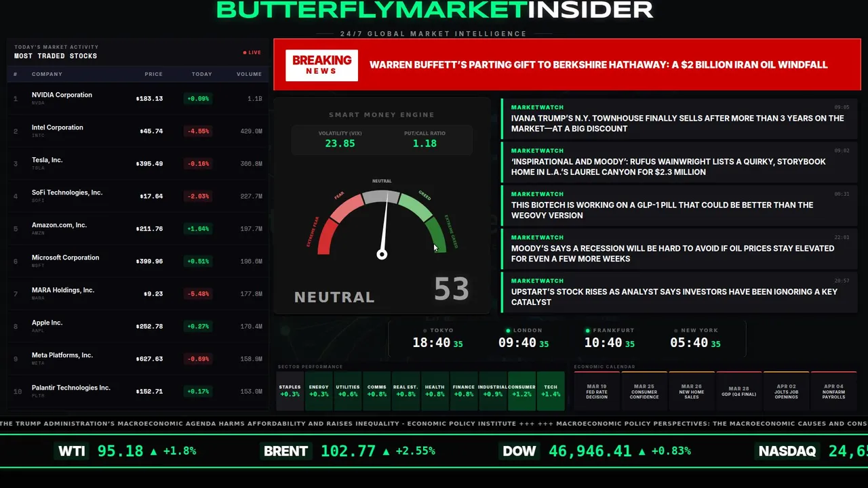Screen dimensions: 868x488
Task: Sort by the COMPANY column header
Action: 47,74
